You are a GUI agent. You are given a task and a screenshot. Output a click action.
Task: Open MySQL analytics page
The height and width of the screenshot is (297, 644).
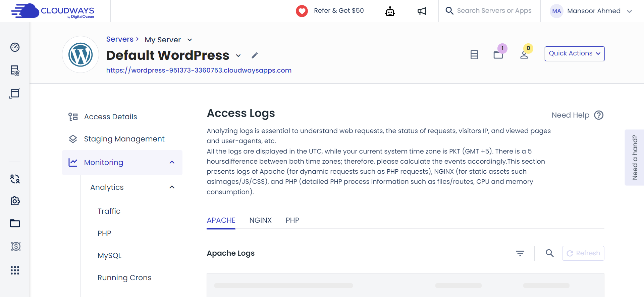[109, 256]
